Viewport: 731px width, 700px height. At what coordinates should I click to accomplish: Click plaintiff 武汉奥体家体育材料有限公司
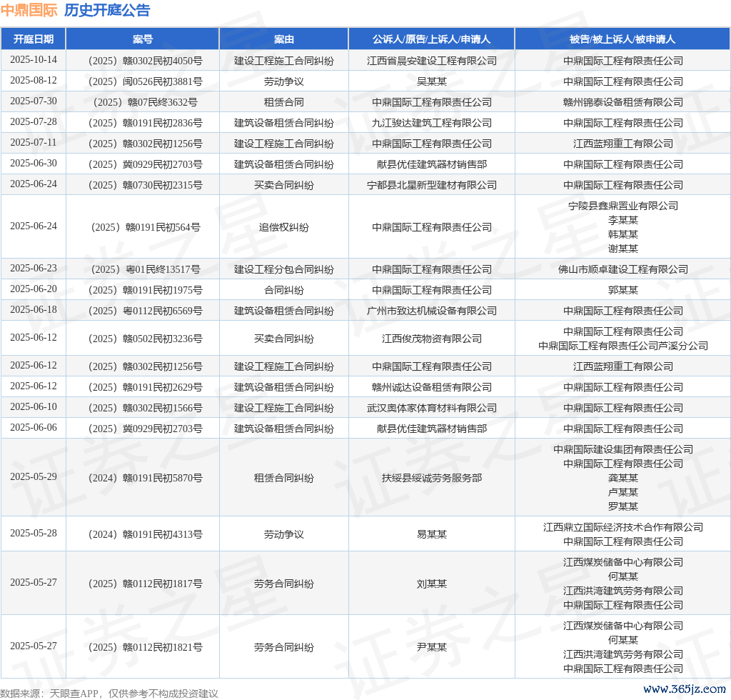431,408
